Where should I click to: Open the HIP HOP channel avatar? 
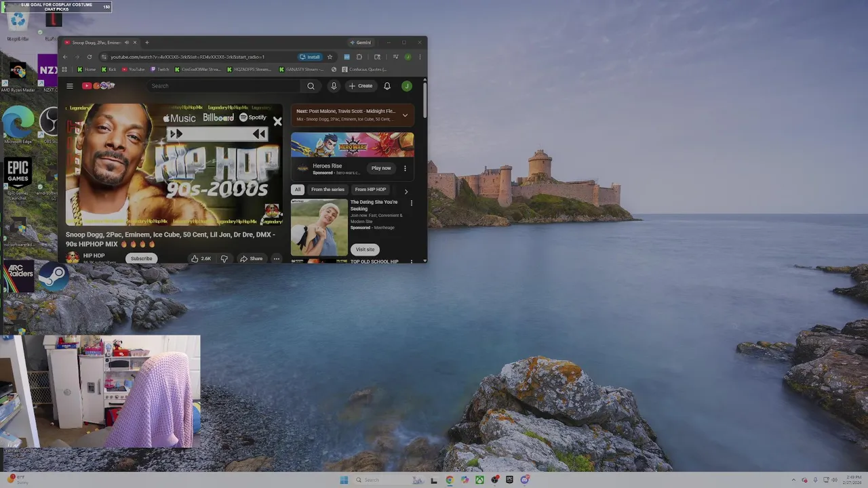point(73,258)
